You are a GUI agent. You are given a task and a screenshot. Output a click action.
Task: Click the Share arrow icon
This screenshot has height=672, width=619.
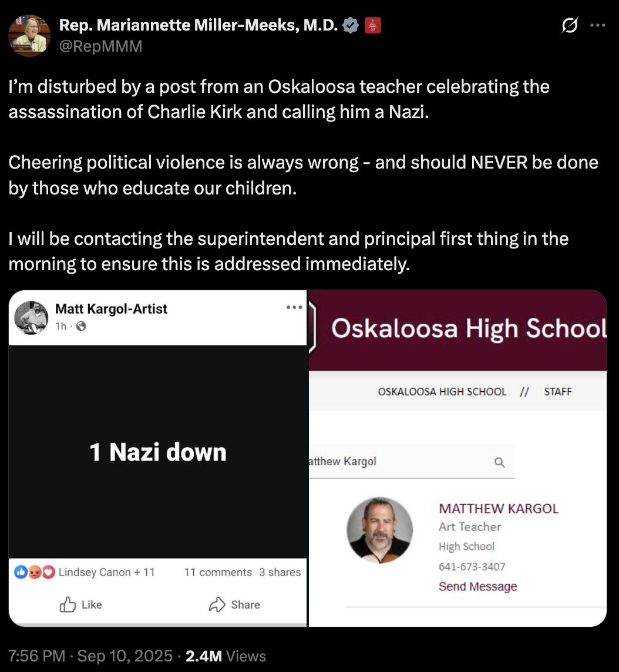217,604
